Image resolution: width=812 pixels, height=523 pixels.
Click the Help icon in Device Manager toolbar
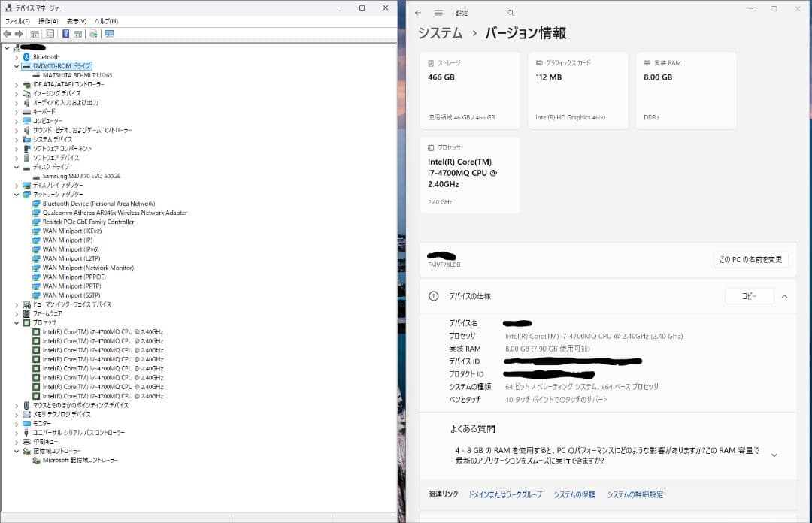click(x=65, y=34)
